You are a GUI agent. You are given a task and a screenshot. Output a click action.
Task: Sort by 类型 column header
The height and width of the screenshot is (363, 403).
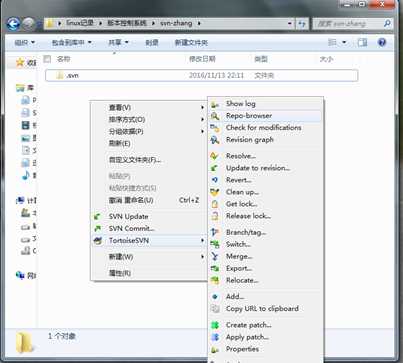pos(261,59)
